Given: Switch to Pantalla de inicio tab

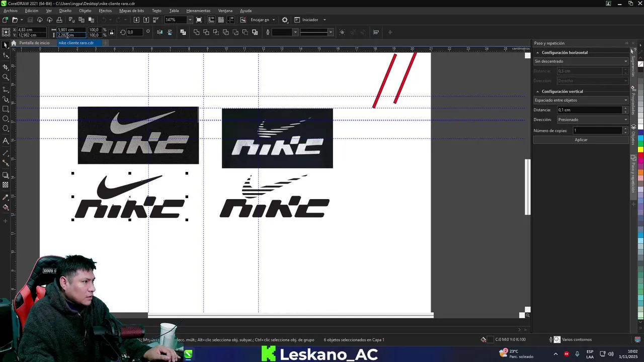Looking at the screenshot, I should (34, 43).
